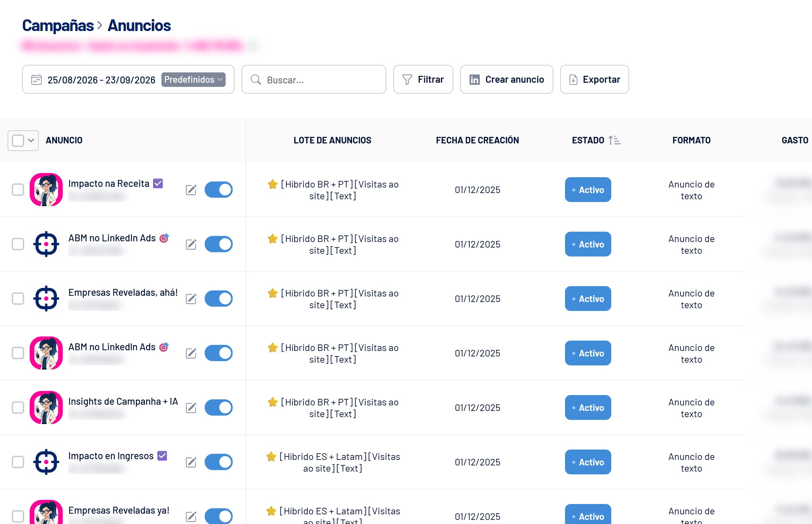Go back to Campañas breadcrumb
The width and height of the screenshot is (812, 524).
tap(58, 26)
